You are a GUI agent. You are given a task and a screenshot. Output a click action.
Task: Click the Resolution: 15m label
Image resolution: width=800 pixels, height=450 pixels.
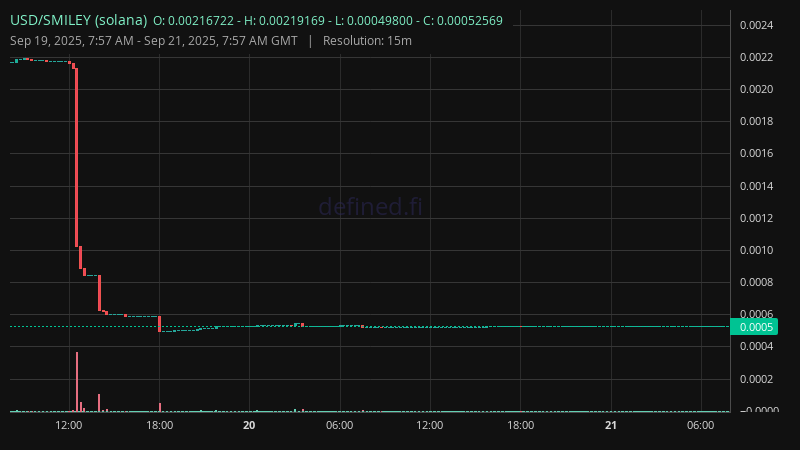pyautogui.click(x=367, y=41)
